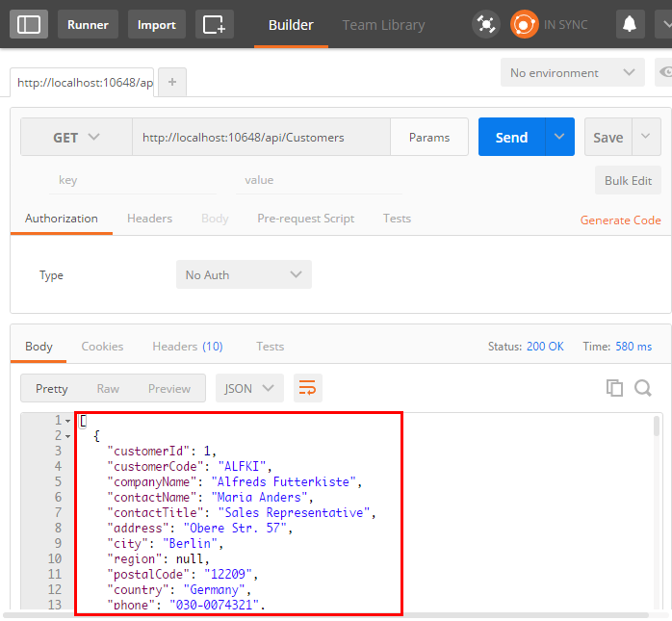Click Generate Code link
Image resolution: width=672 pixels, height=621 pixels.
pos(620,220)
